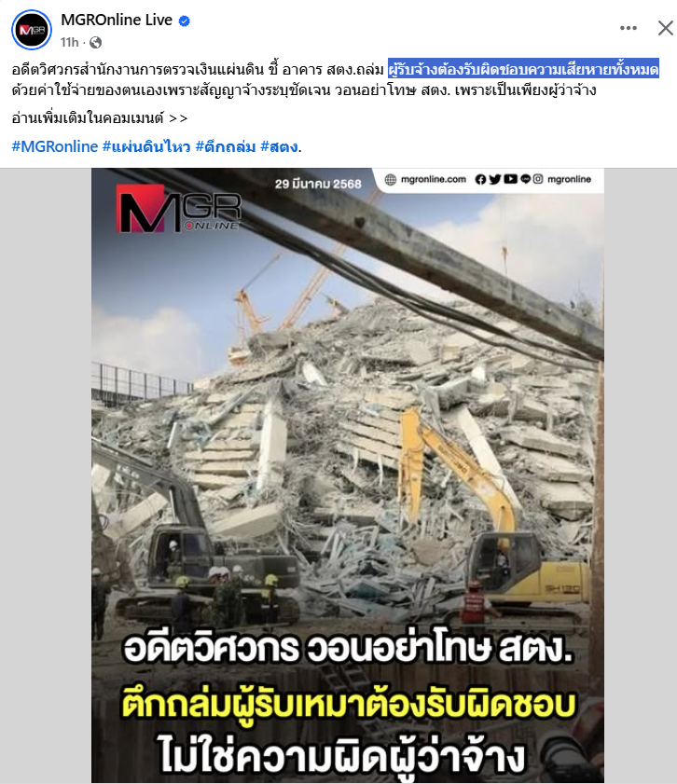Close the post with the X button
The height and width of the screenshot is (784, 677).
666,28
